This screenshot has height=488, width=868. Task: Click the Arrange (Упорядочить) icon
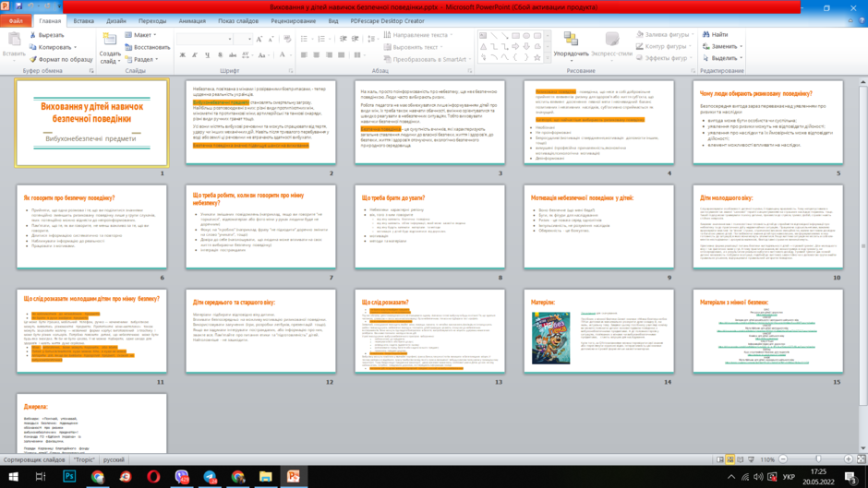571,39
